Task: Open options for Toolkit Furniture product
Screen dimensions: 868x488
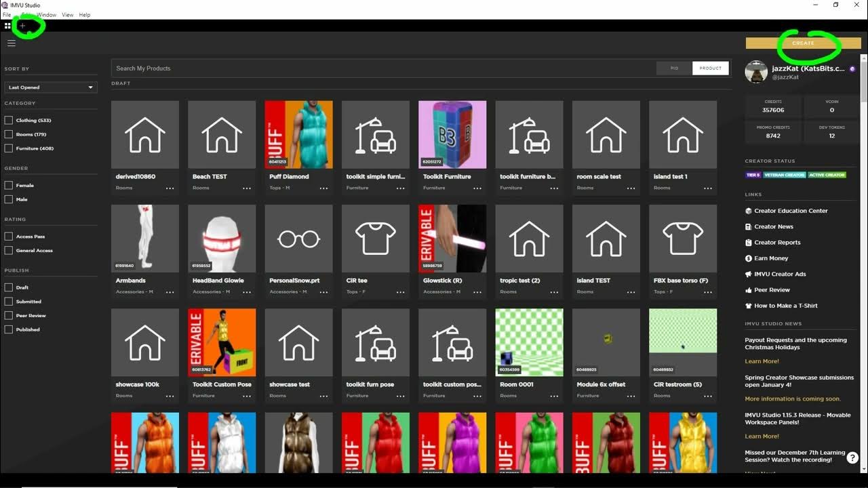Action: tap(477, 188)
